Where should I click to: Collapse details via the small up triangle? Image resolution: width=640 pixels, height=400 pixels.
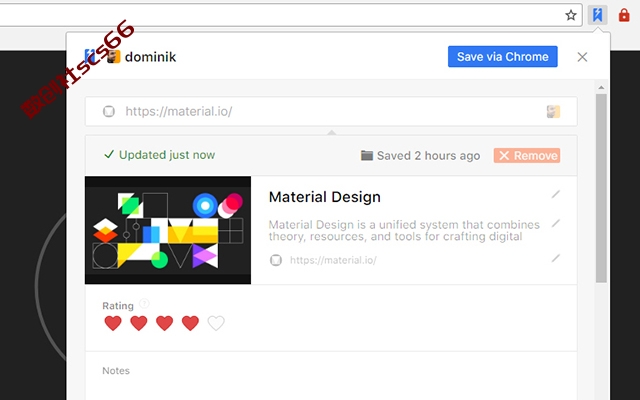pos(331,132)
